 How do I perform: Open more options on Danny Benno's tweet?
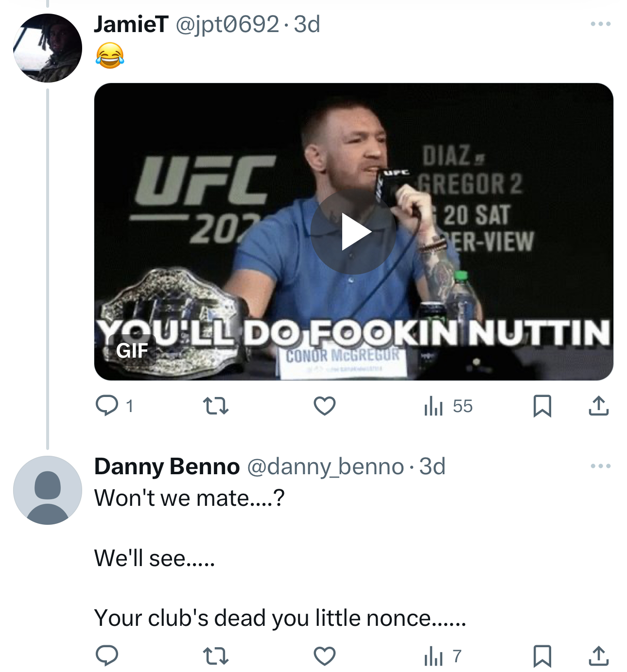tap(600, 466)
